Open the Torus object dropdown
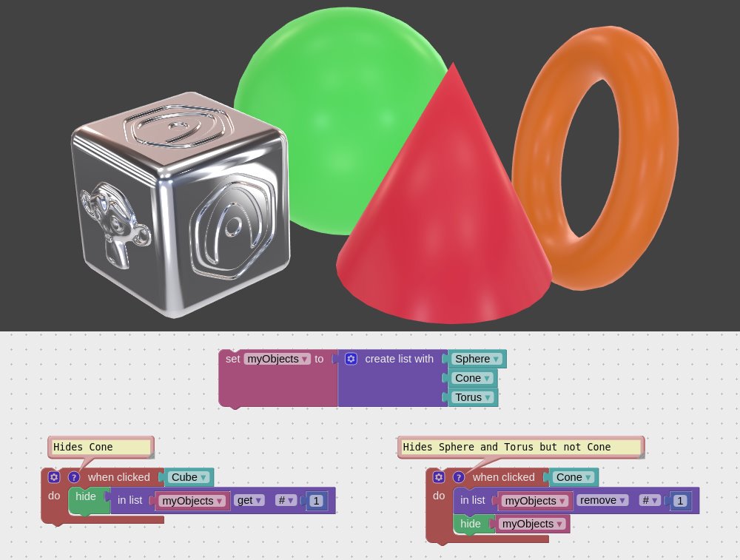 point(472,397)
